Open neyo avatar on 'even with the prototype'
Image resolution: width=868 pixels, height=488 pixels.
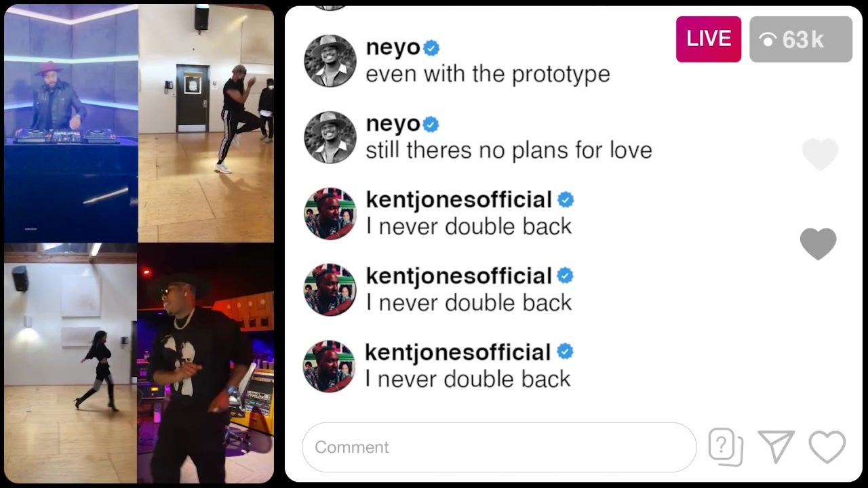tap(330, 61)
